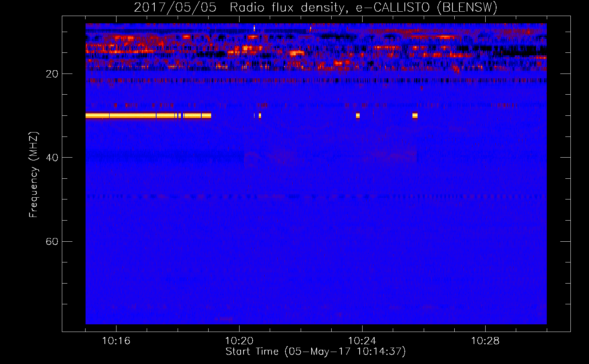Click the 'Start Time (05-May-17 10:14:37)' label
589x364 pixels.
(316, 352)
